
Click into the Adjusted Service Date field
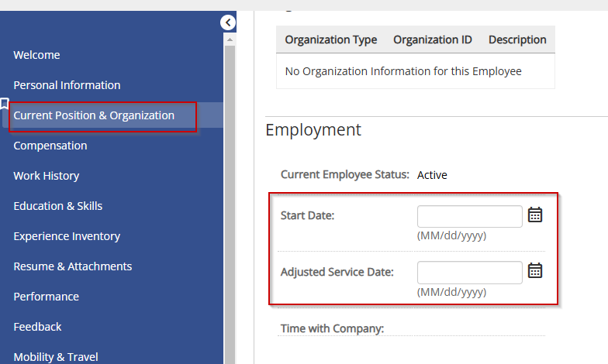click(x=470, y=273)
